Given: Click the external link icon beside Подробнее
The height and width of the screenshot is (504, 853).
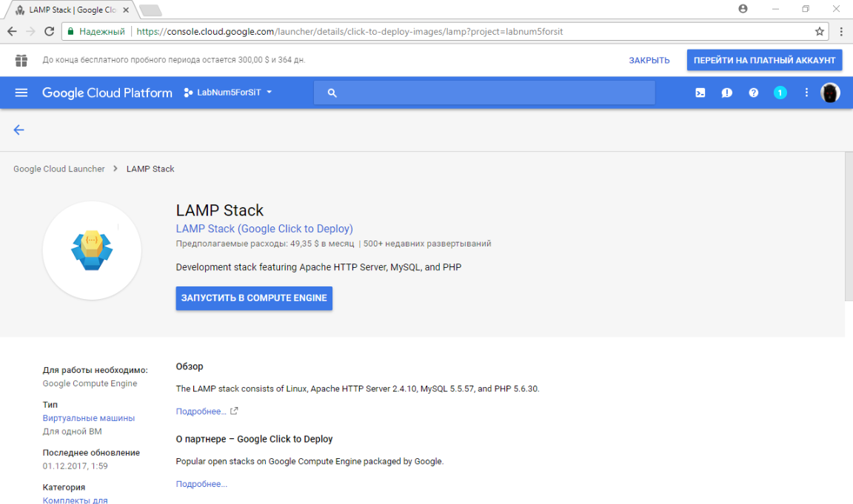Looking at the screenshot, I should pyautogui.click(x=234, y=411).
